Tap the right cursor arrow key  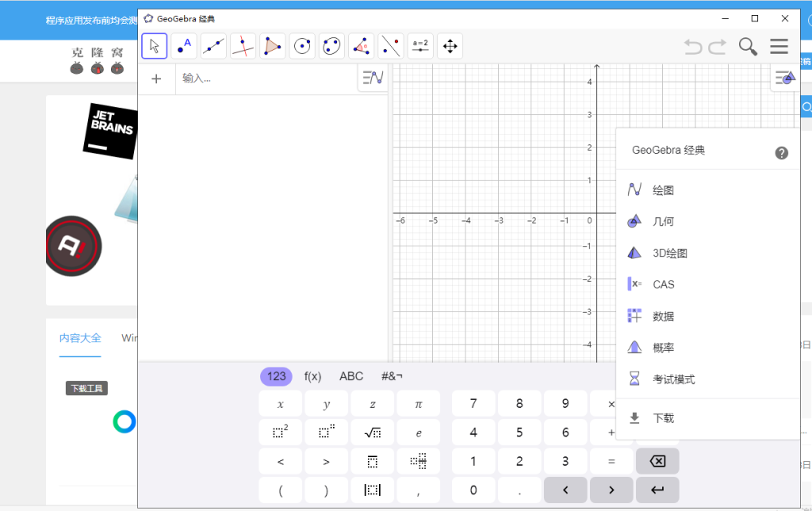coord(611,490)
